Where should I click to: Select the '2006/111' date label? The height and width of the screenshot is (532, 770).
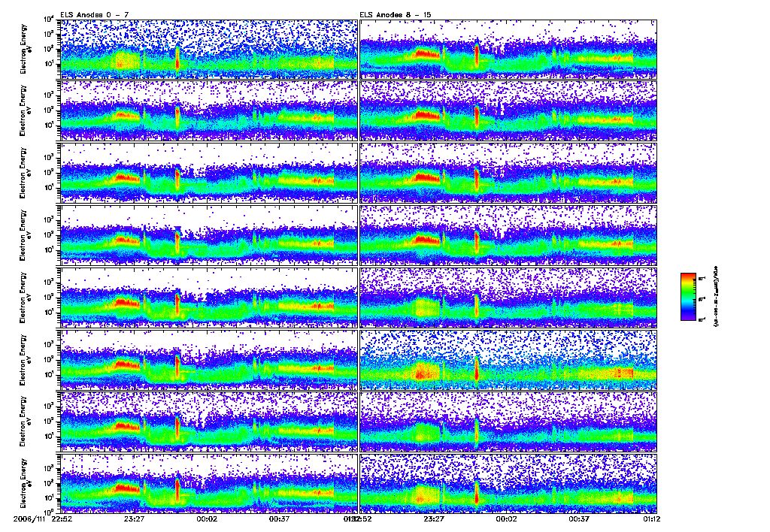tap(29, 518)
